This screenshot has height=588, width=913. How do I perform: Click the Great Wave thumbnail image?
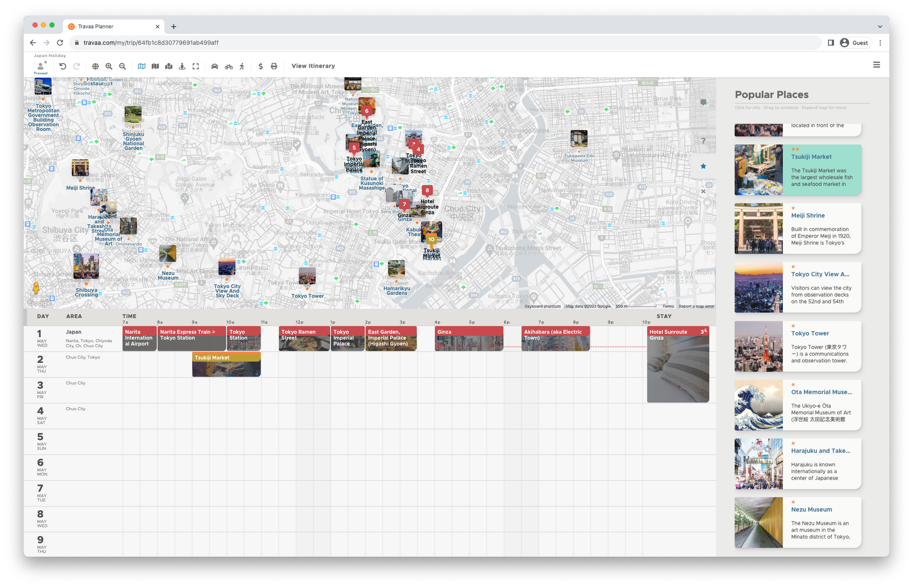click(x=759, y=405)
